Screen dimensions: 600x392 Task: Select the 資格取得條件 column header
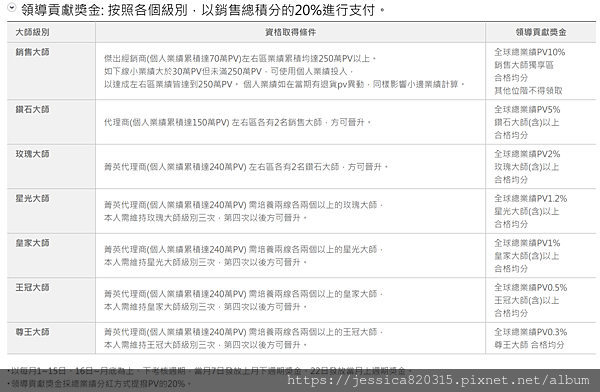click(x=291, y=32)
